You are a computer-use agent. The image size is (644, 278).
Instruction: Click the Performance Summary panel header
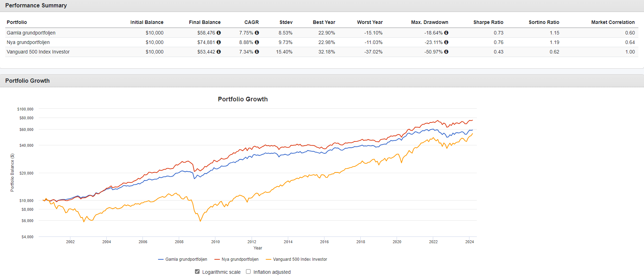point(36,6)
